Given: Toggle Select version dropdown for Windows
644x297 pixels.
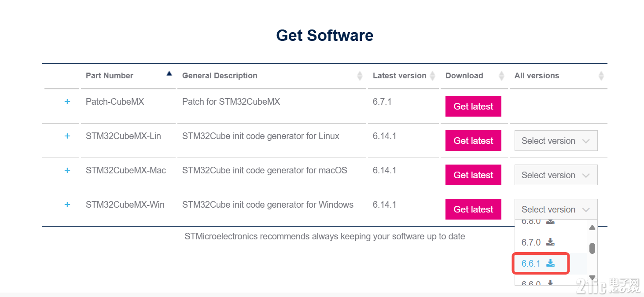Looking at the screenshot, I should click(x=556, y=209).
